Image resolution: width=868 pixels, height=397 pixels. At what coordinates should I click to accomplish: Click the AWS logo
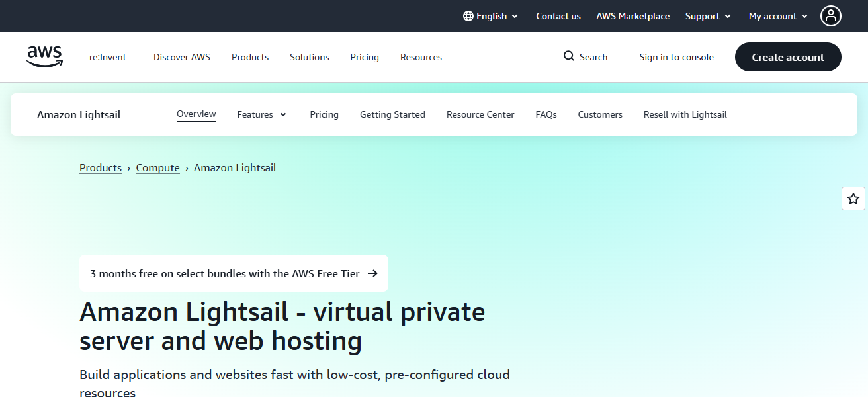(x=44, y=57)
